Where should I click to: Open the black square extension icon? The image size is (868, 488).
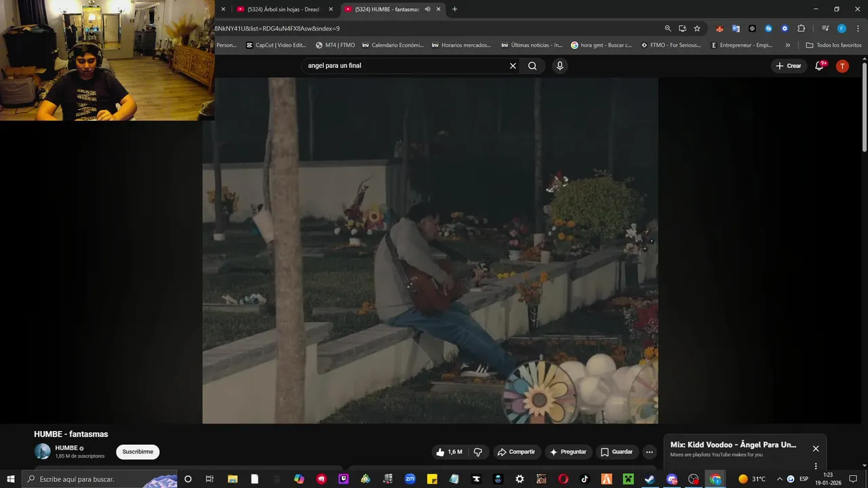(752, 28)
